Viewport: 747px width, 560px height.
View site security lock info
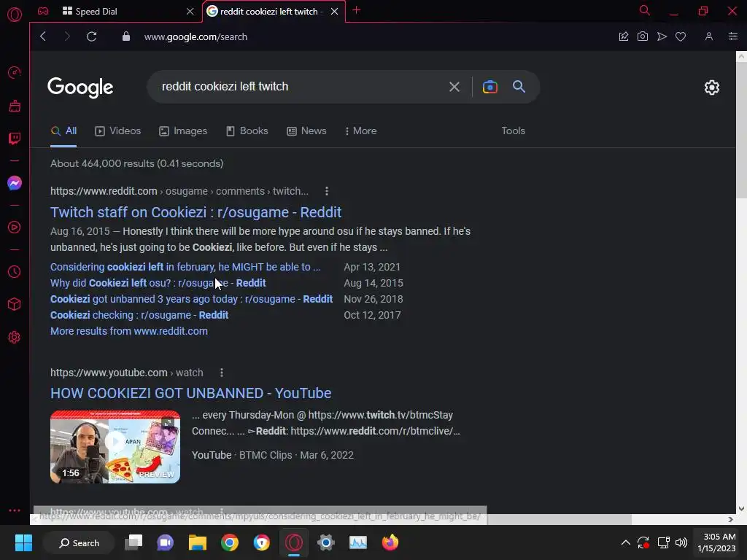click(125, 36)
